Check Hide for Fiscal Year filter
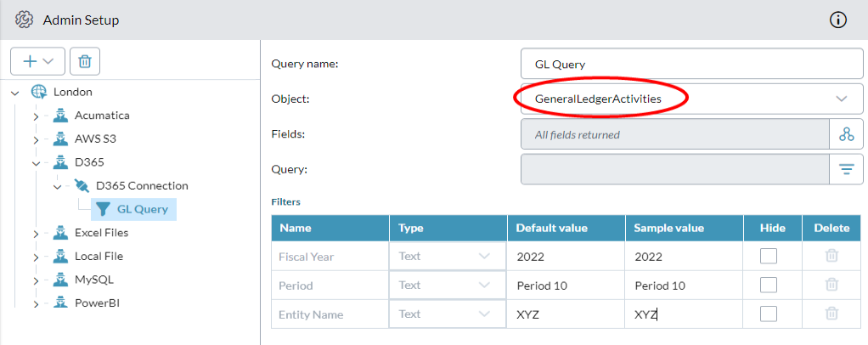The width and height of the screenshot is (868, 345). [769, 256]
